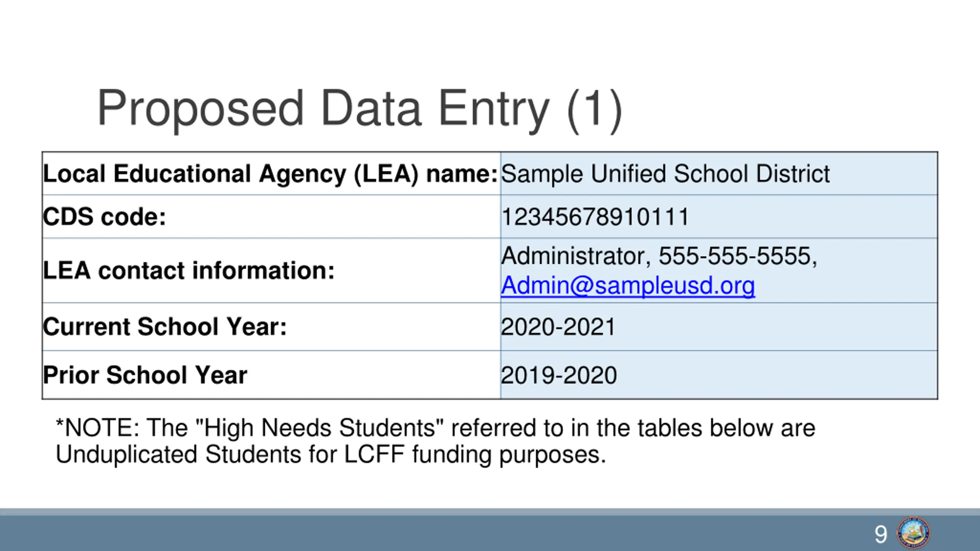This screenshot has width=980, height=551.
Task: Click the state seal logo in footer
Action: click(x=913, y=533)
